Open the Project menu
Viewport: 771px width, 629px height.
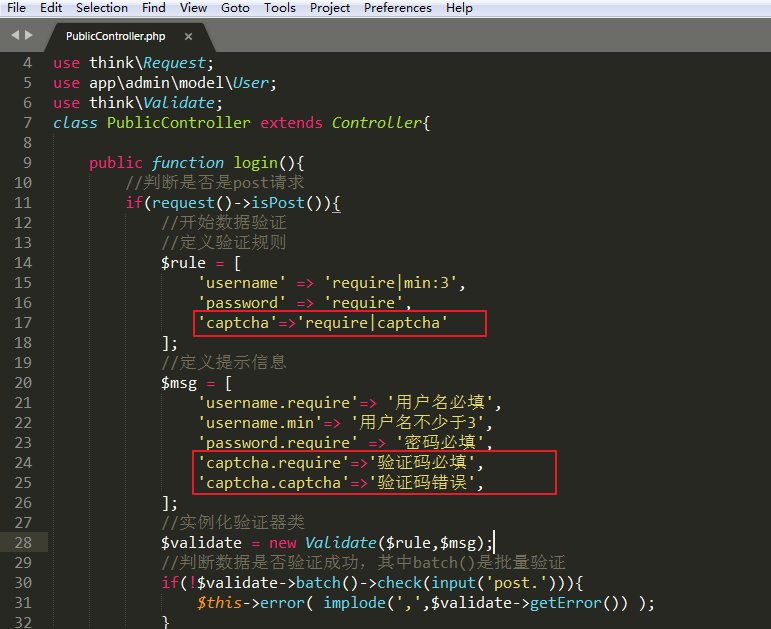[x=330, y=8]
